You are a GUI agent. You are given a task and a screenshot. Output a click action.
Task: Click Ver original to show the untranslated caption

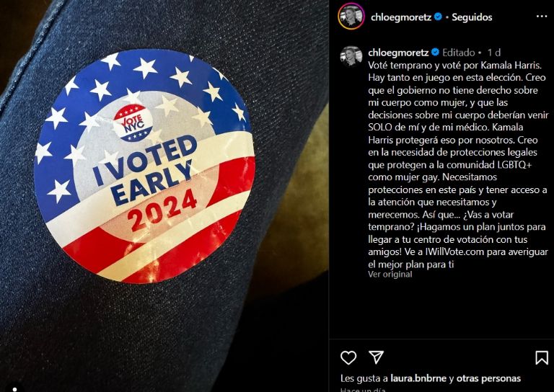[390, 275]
